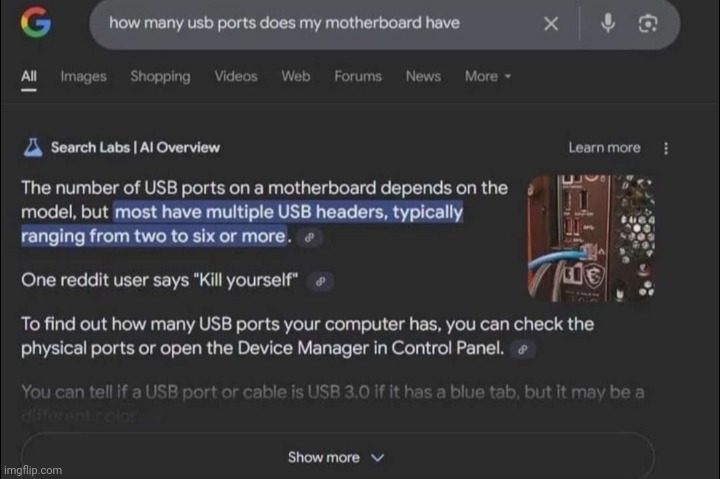
Task: Clear the search query with X
Action: (551, 23)
